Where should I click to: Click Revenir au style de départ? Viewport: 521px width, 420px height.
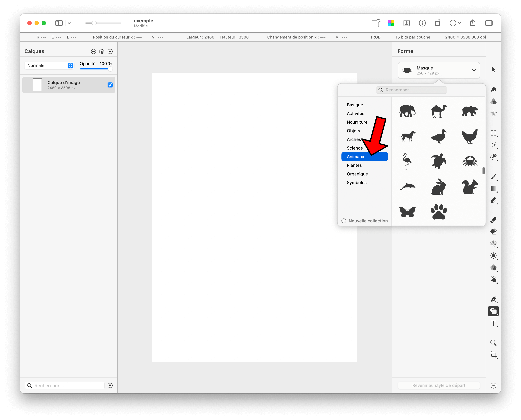point(439,385)
